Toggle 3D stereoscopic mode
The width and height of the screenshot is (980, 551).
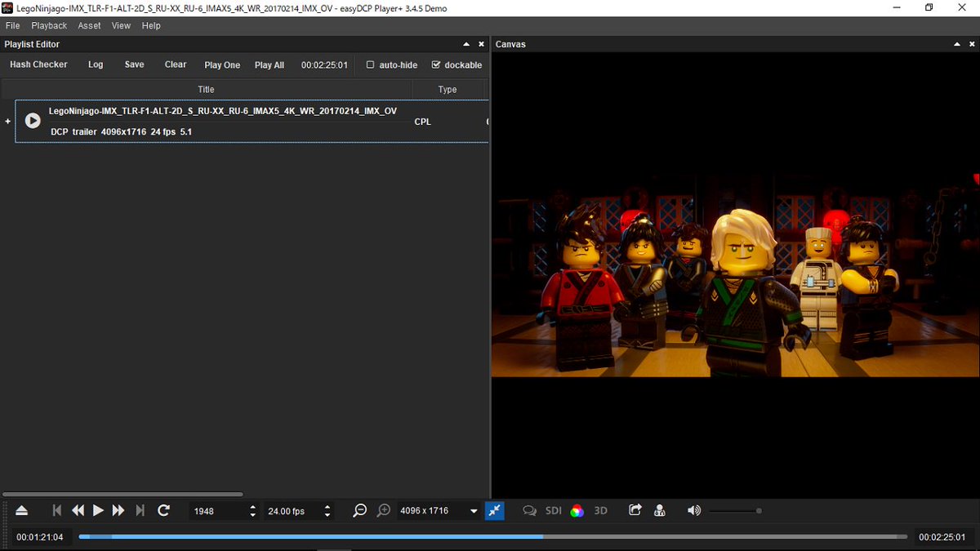point(601,511)
